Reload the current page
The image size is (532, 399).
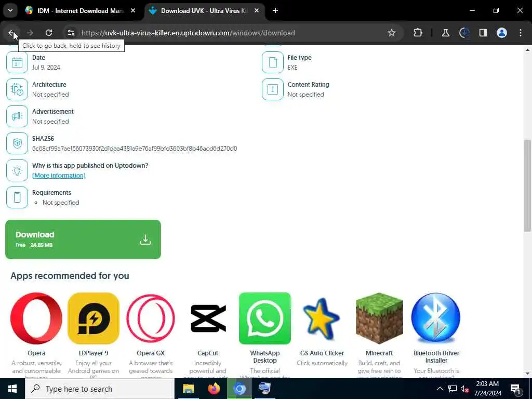[49, 33]
